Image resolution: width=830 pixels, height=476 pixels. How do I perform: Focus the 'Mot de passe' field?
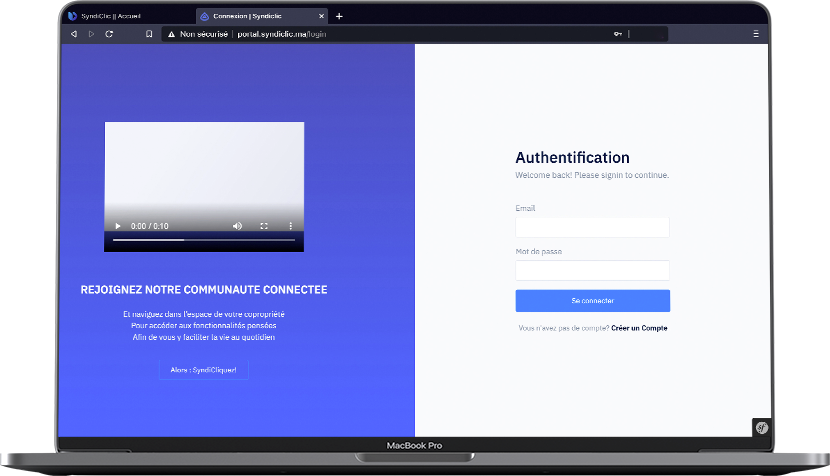click(592, 270)
